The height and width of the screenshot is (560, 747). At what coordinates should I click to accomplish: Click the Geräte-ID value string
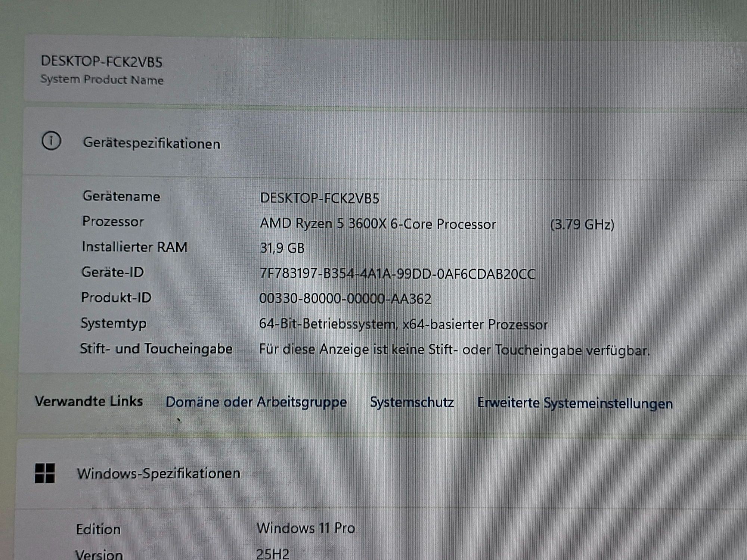[397, 274]
